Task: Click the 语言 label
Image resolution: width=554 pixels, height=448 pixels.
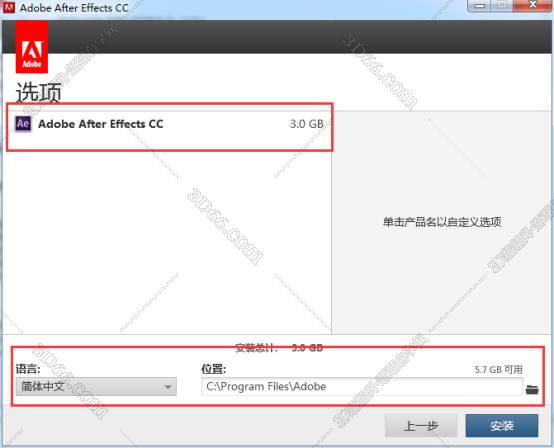Action: tap(28, 369)
